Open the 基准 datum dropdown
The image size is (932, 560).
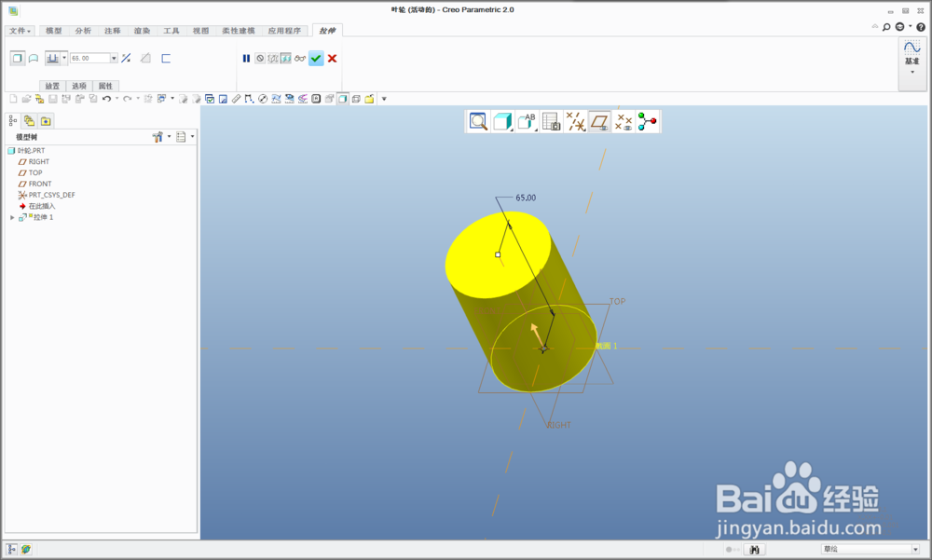(911, 65)
